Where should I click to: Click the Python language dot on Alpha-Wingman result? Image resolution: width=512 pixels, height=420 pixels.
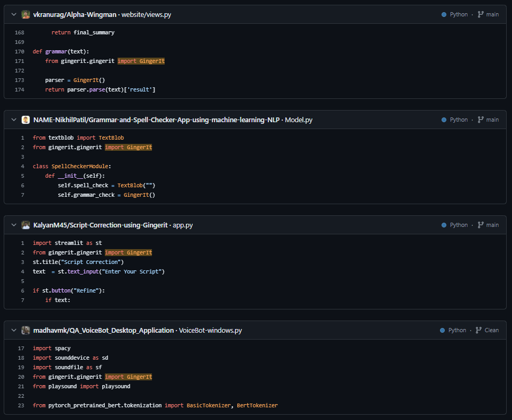click(x=443, y=14)
